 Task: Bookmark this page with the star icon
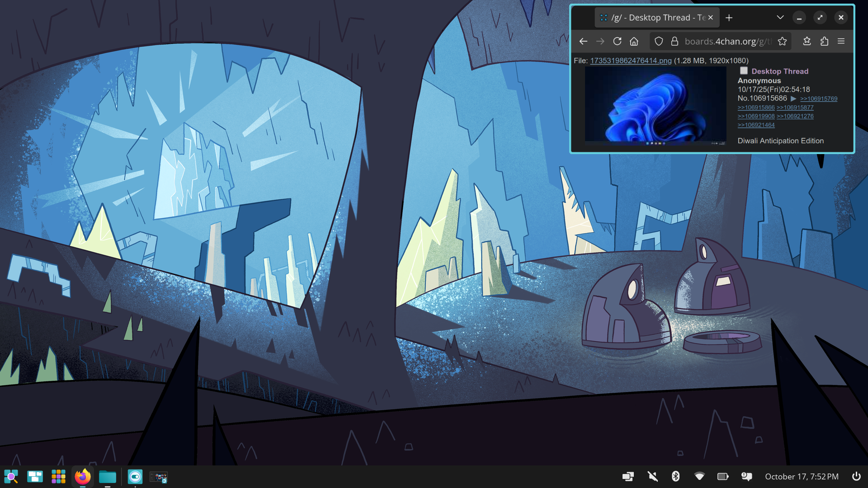[x=782, y=41]
